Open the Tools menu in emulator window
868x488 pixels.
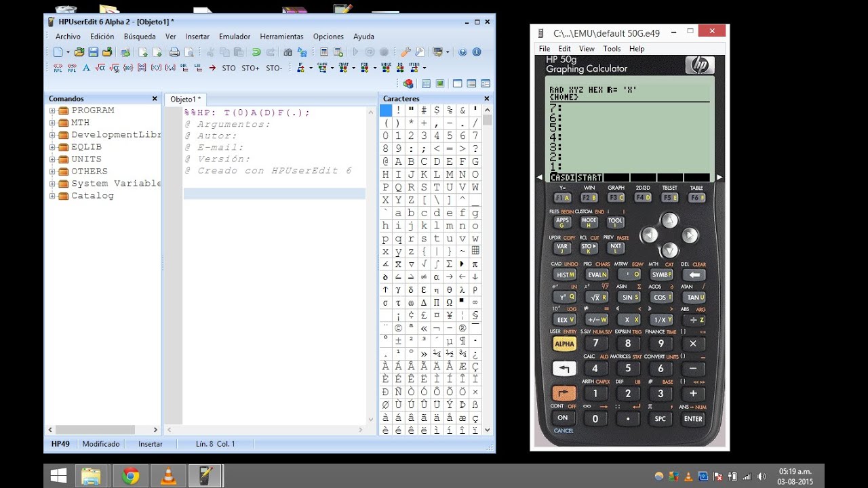coord(612,49)
